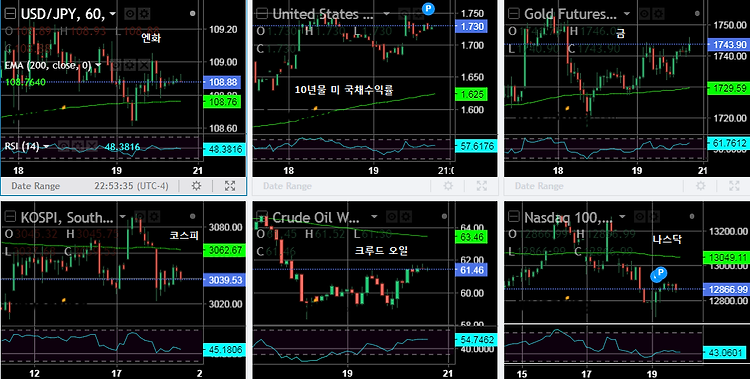Click the USD/JPY market status dot

[x=192, y=13]
